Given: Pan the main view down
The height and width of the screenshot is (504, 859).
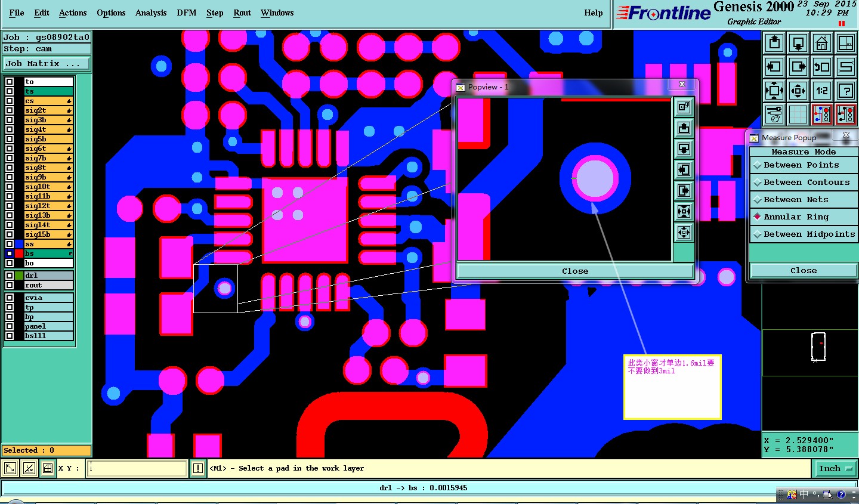Looking at the screenshot, I should 798,43.
